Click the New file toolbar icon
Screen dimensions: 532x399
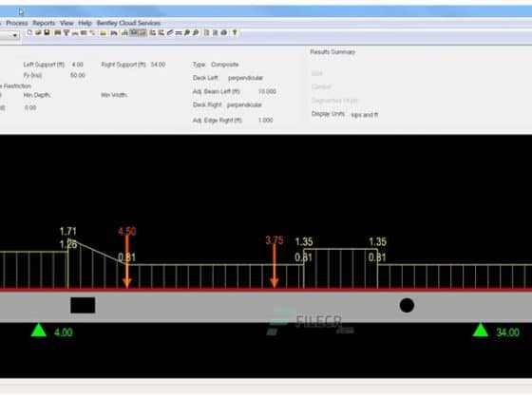coord(29,32)
